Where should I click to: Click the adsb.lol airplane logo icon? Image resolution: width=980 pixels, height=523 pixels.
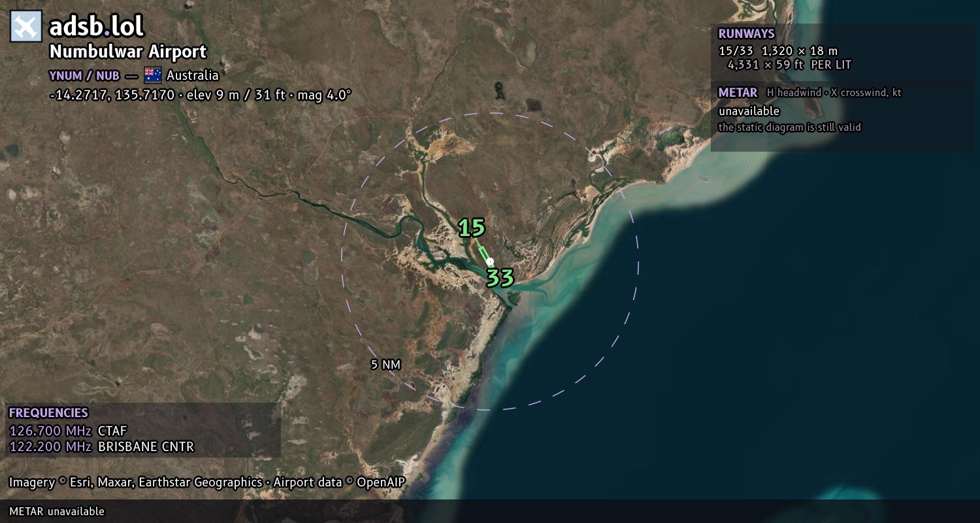coord(26,27)
